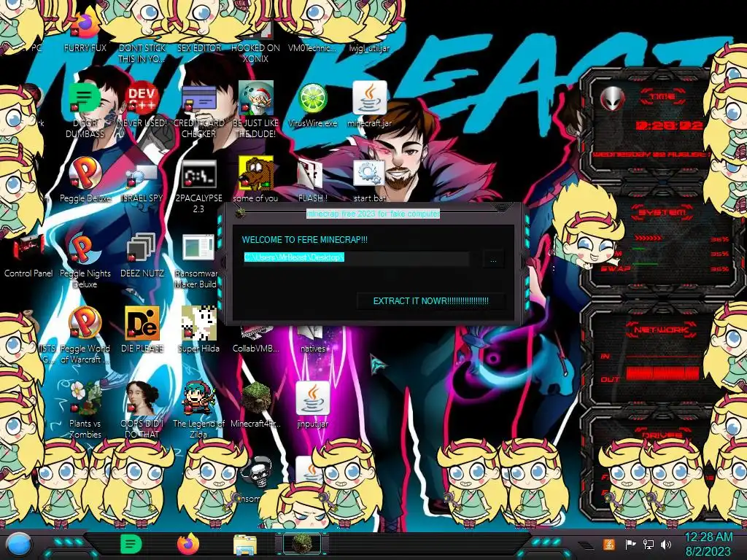Click the NETWORK gadget header
This screenshot has height=560, width=747.
(662, 330)
